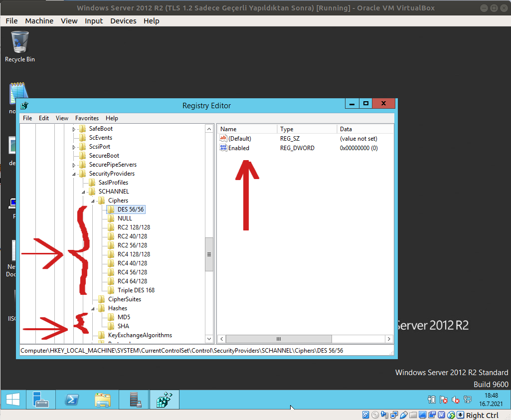
Task: Click the DWORD icon beside Enabled
Action: [223, 148]
